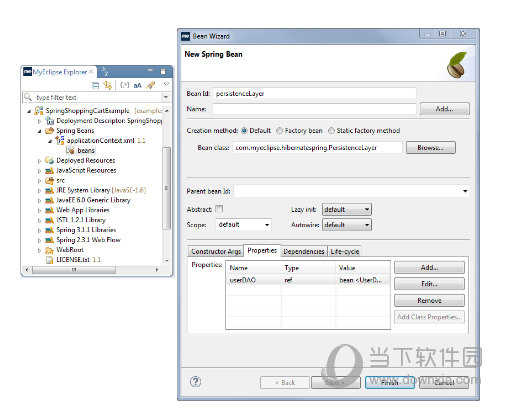
Task: Expand the JavaScript Resources node
Action: pyautogui.click(x=39, y=171)
